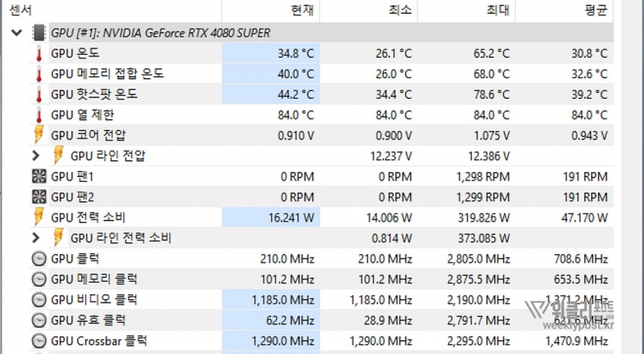Select the GPU 팬1 row label

72,176
